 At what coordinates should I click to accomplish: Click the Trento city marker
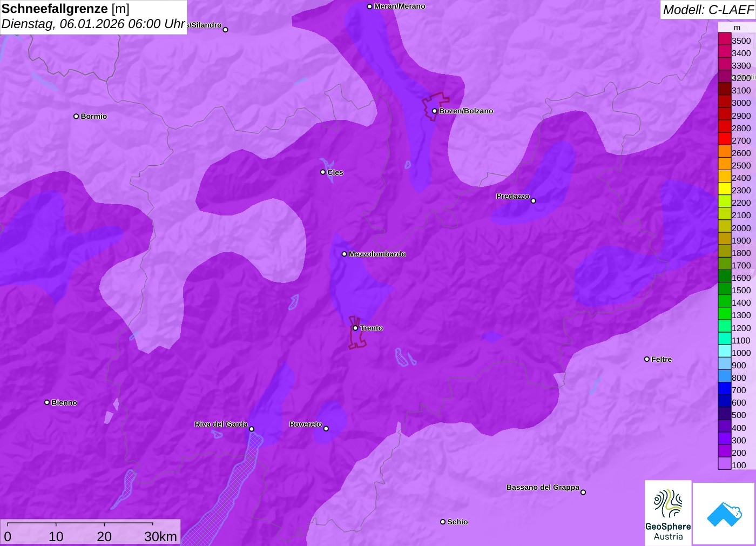pos(355,328)
